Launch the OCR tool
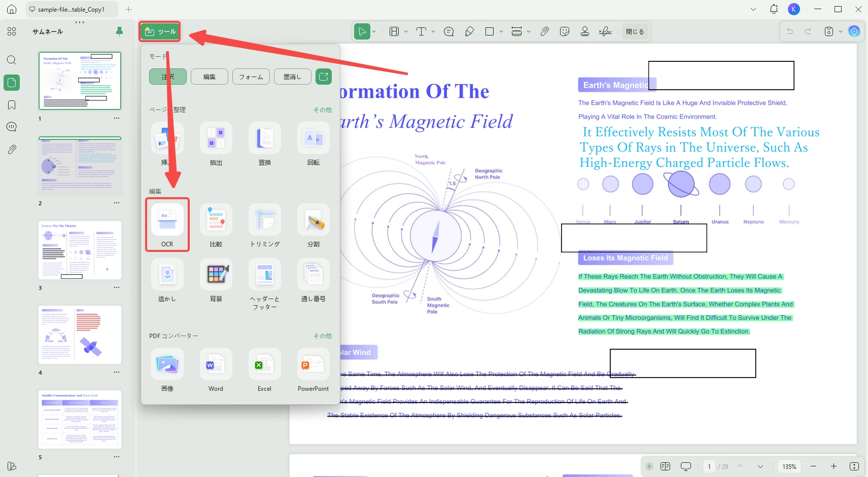The width and height of the screenshot is (868, 477). (x=167, y=225)
